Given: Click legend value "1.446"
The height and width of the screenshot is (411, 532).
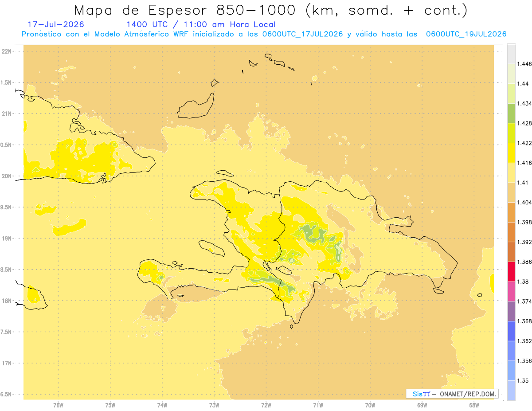Looking at the screenshot, I should point(524,64).
